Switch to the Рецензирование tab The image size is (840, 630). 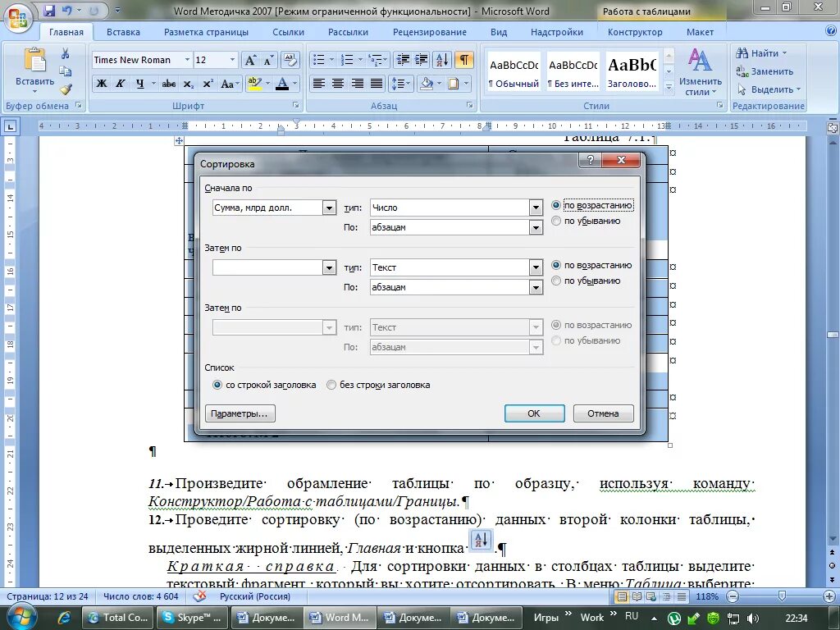coord(430,32)
